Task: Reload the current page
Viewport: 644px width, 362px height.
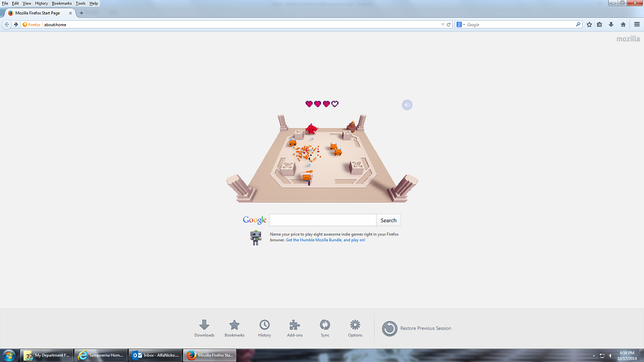Action: coord(449,25)
